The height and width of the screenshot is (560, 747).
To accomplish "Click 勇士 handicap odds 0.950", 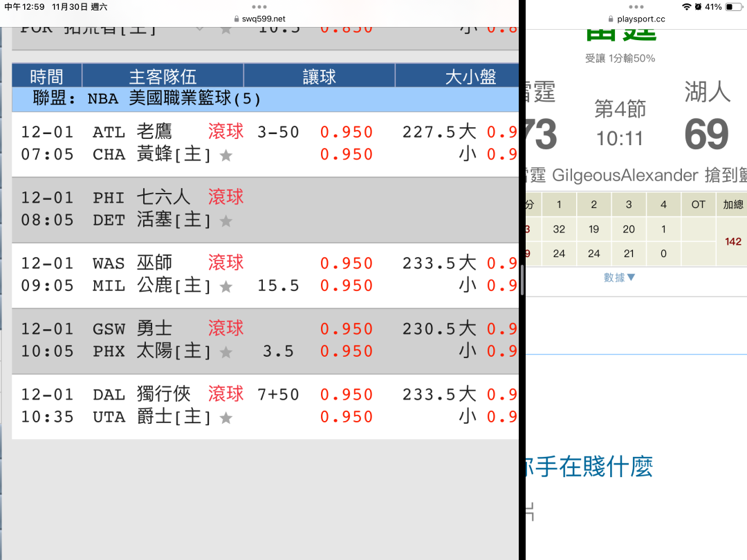I will pyautogui.click(x=347, y=328).
